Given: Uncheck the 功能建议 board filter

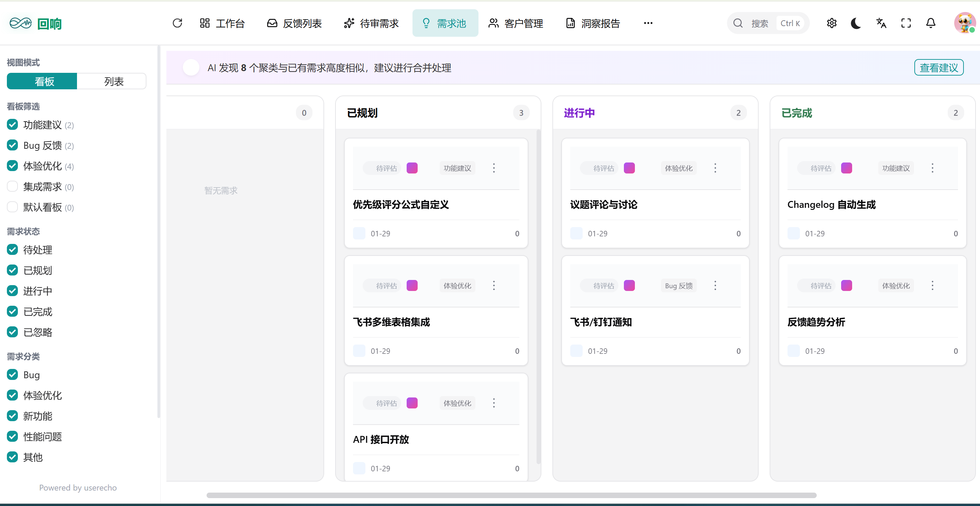Looking at the screenshot, I should coord(13,125).
